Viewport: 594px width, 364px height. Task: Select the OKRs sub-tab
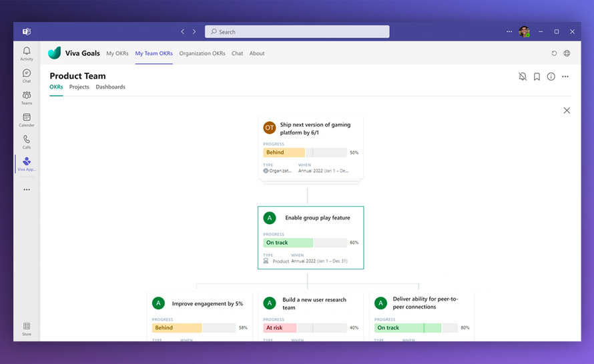point(56,87)
